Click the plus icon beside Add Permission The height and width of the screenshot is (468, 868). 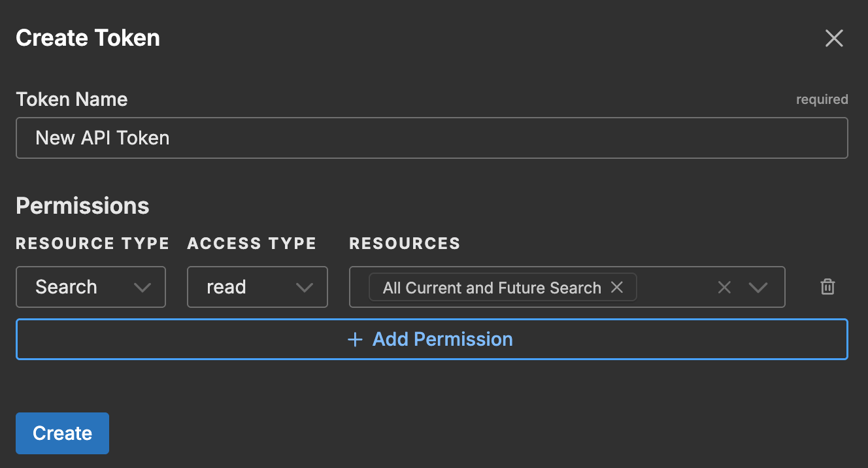[355, 339]
